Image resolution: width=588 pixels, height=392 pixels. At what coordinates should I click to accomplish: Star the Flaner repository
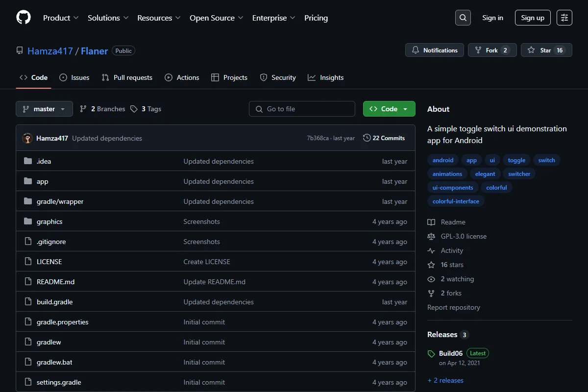546,50
